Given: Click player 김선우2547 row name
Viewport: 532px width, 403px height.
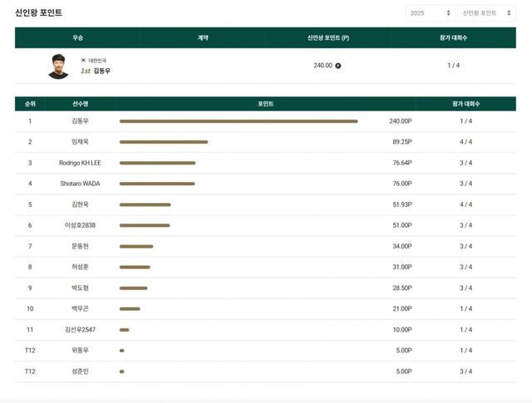Looking at the screenshot, I should pyautogui.click(x=80, y=330).
